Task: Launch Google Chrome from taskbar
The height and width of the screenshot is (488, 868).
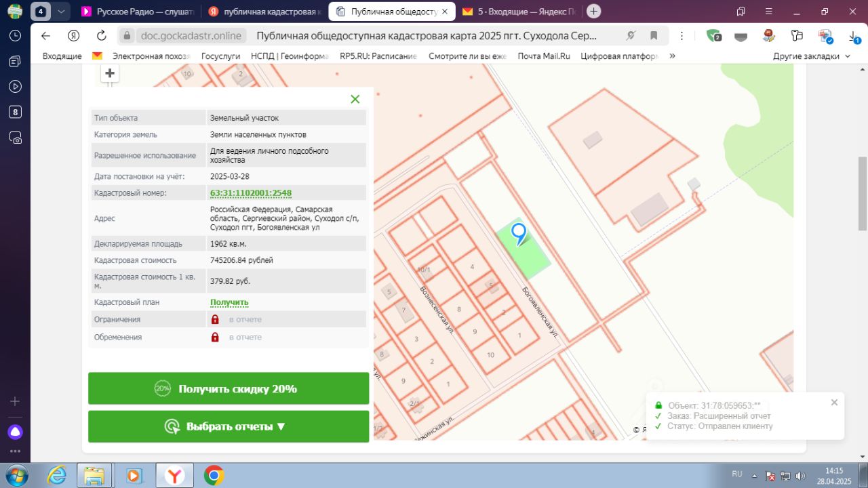Action: [x=214, y=475]
